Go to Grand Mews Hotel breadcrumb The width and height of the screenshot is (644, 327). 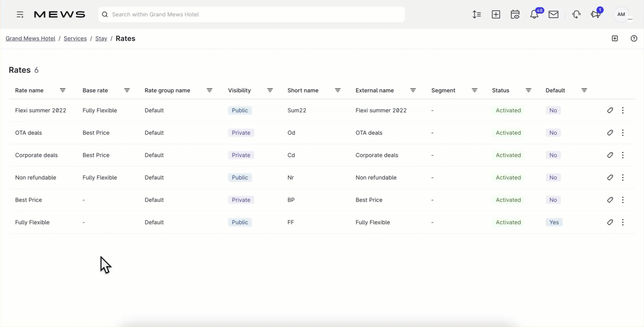(x=30, y=38)
